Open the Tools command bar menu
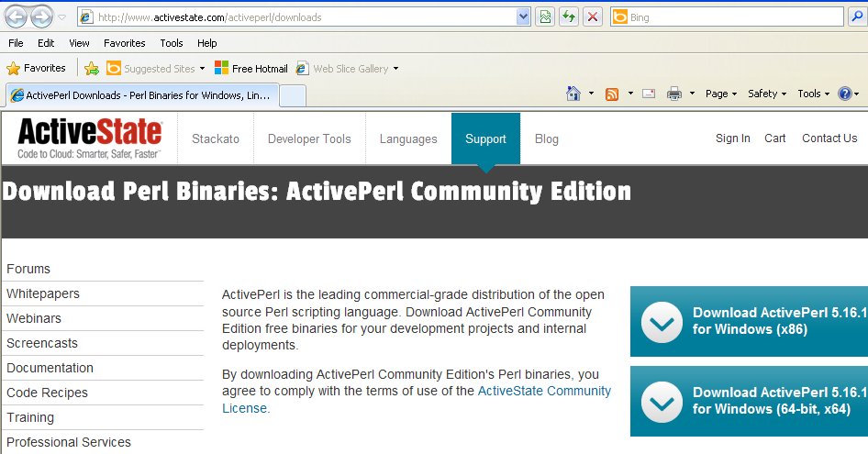This screenshot has width=868, height=454. click(814, 94)
